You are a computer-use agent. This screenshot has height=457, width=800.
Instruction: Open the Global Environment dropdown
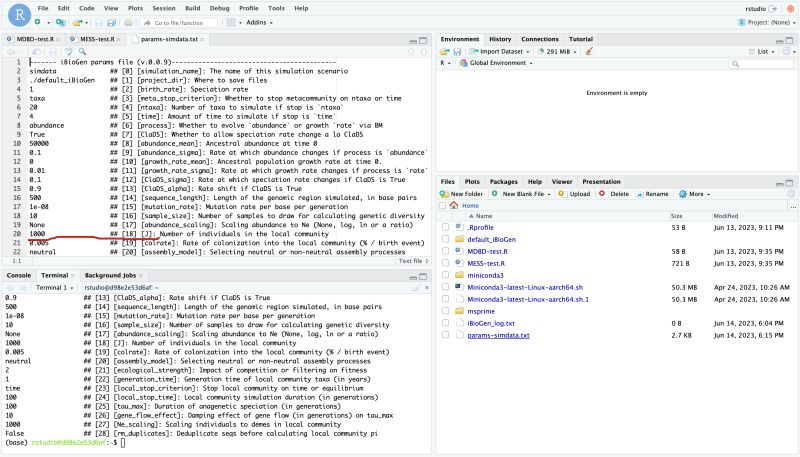[x=496, y=63]
